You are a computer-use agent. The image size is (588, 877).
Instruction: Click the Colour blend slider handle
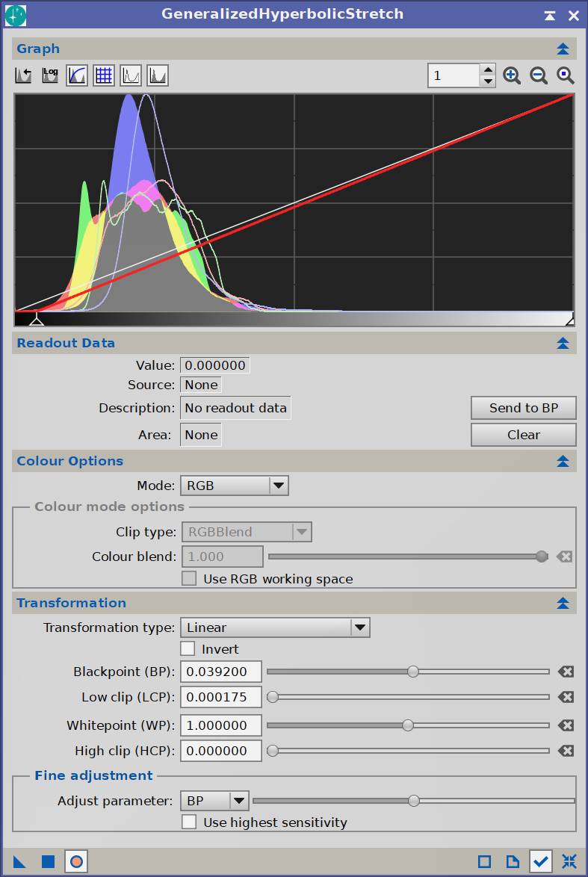[x=542, y=557]
